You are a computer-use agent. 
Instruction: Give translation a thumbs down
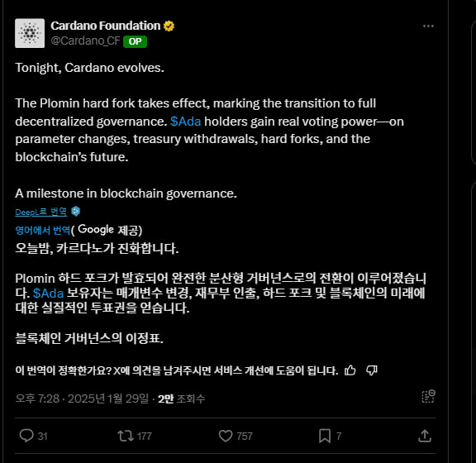(x=372, y=370)
